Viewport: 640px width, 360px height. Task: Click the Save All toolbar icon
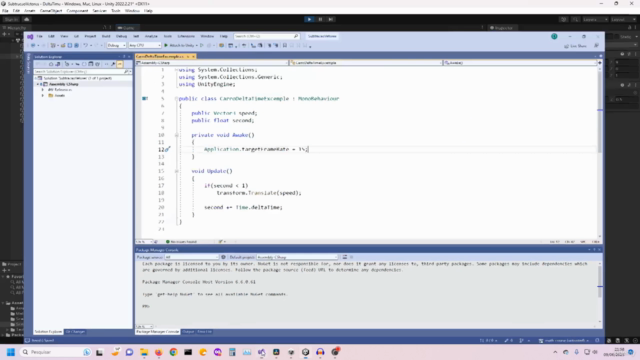[76, 45]
